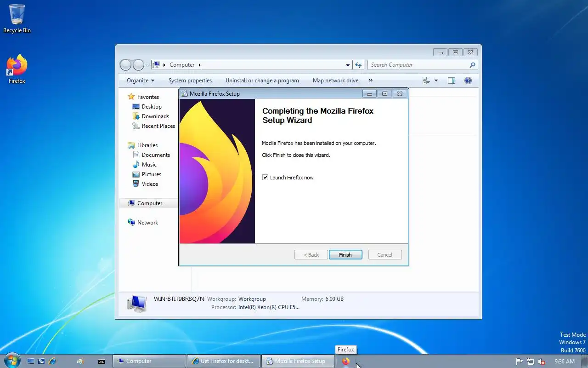Open the Organize dropdown menu in Explorer

[141, 80]
